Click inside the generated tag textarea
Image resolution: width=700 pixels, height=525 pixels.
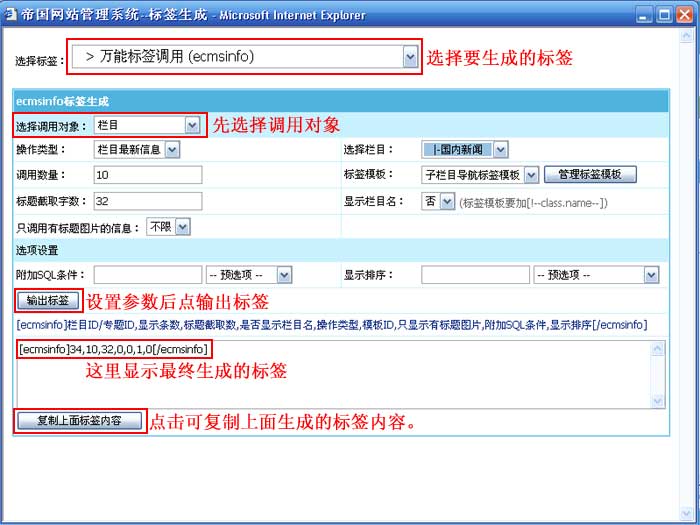click(x=330, y=375)
